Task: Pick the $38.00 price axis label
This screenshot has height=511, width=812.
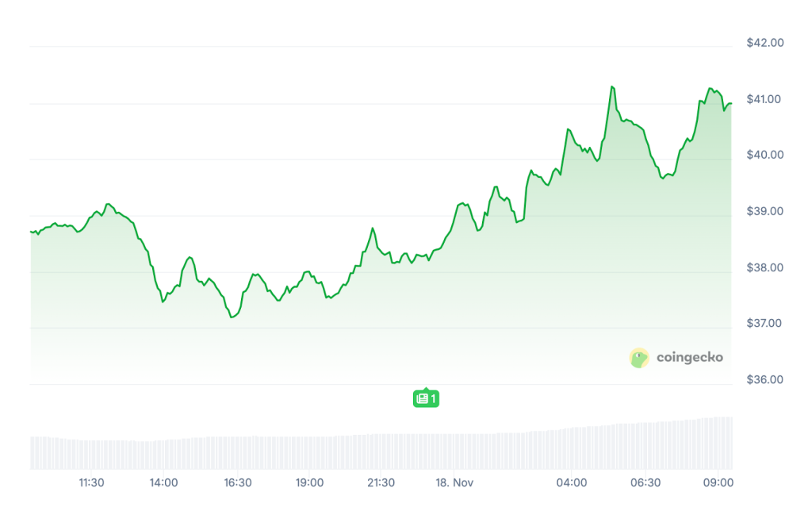Action: (x=764, y=267)
